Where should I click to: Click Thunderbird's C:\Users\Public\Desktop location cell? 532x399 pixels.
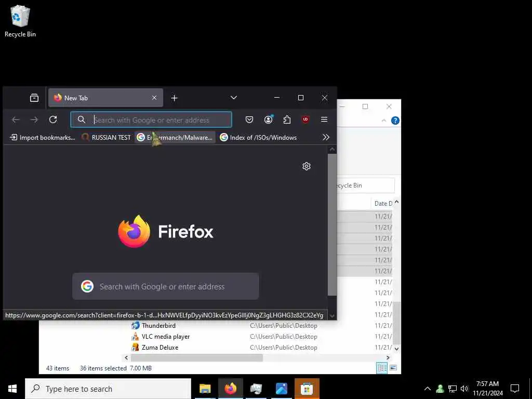[284, 326]
